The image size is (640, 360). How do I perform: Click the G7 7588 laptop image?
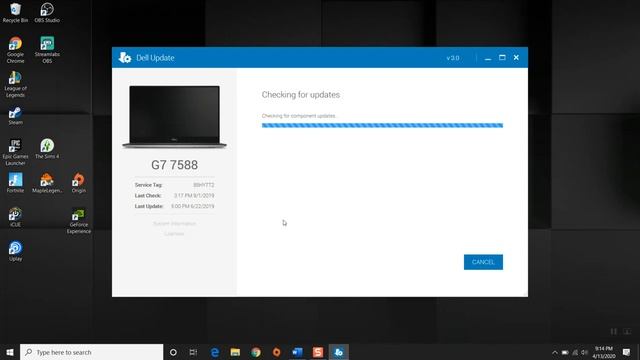pyautogui.click(x=174, y=116)
